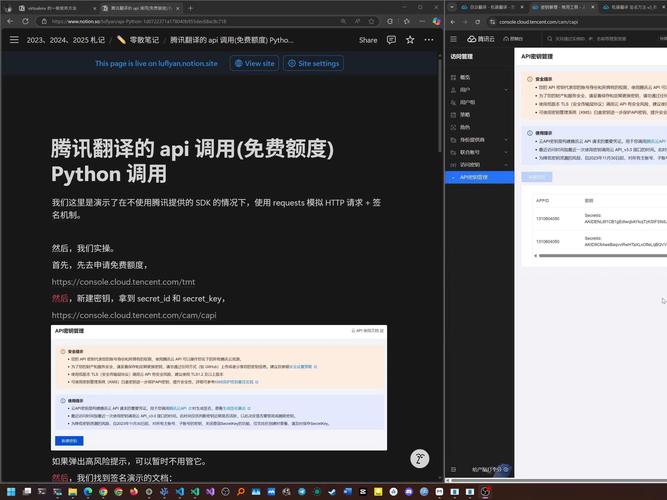667x500 pixels.
Task: Click the Tencent page bottom horizontal scrollbar
Action: (x=558, y=480)
